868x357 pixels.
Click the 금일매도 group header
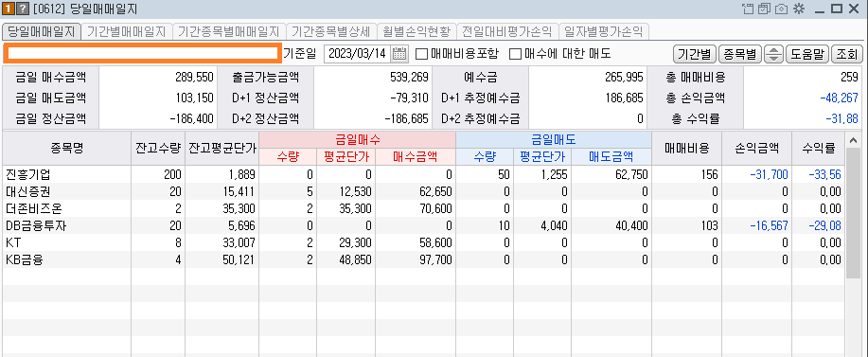tap(554, 139)
